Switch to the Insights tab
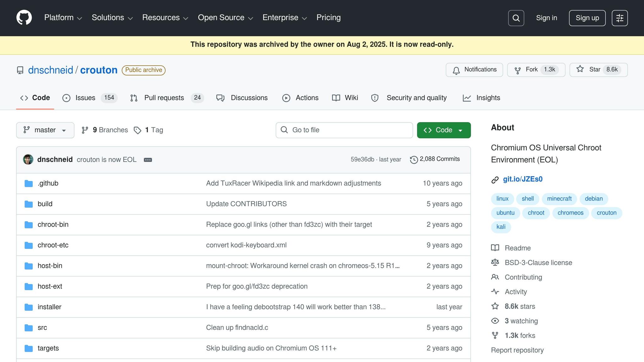 pos(481,98)
